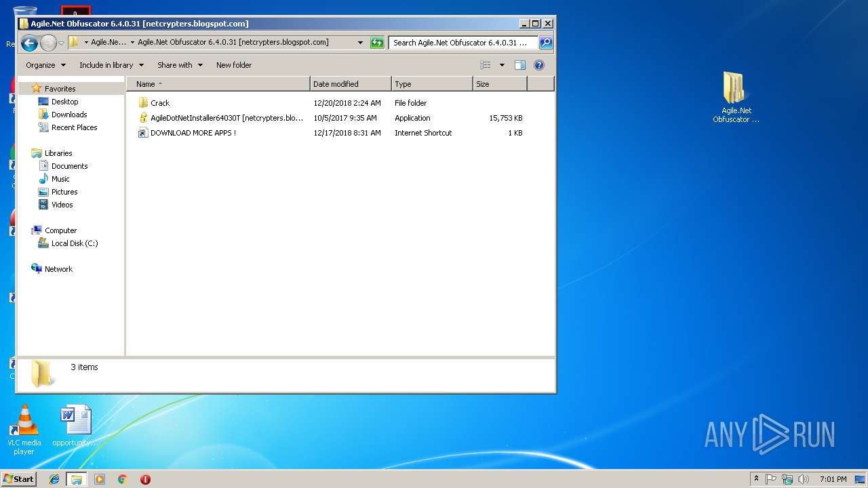The height and width of the screenshot is (488, 868).
Task: Click the Windows Explorer taskbar button
Action: pyautogui.click(x=77, y=479)
